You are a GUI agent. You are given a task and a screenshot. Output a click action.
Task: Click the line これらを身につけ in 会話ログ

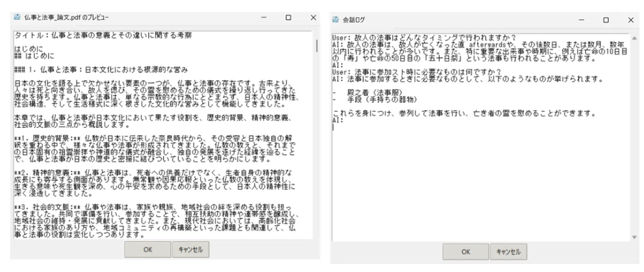point(464,113)
